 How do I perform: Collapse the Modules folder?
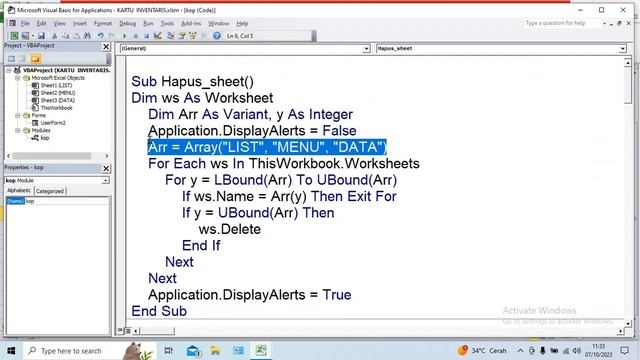click(18, 131)
